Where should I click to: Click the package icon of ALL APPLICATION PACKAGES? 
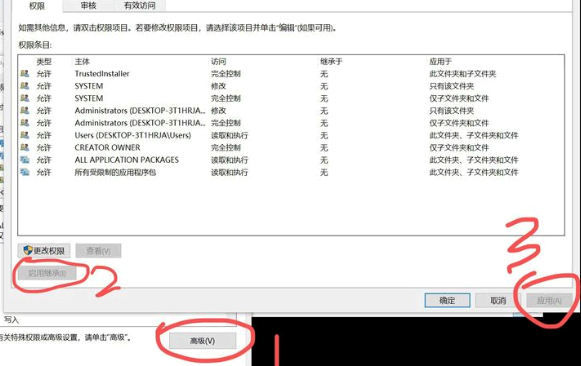coord(25,160)
